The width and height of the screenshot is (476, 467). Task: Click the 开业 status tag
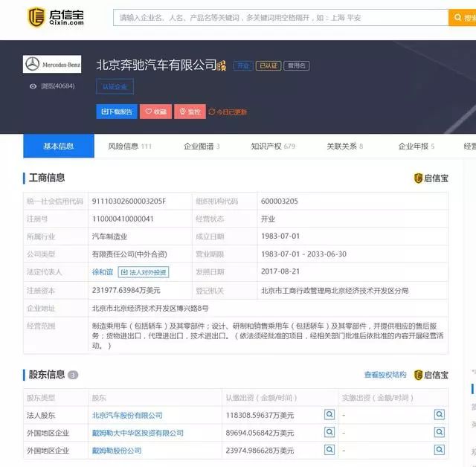[x=243, y=66]
